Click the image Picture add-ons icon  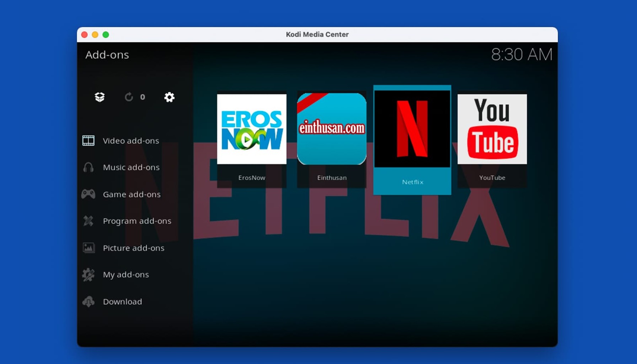tap(89, 248)
